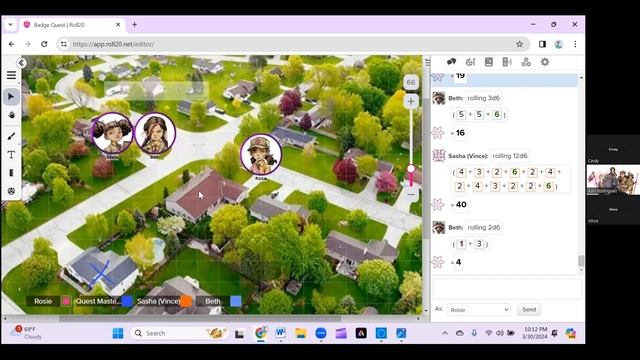Viewport: 640px width, 360px height.
Task: Open the Collections sidebar tab
Action: point(526,62)
